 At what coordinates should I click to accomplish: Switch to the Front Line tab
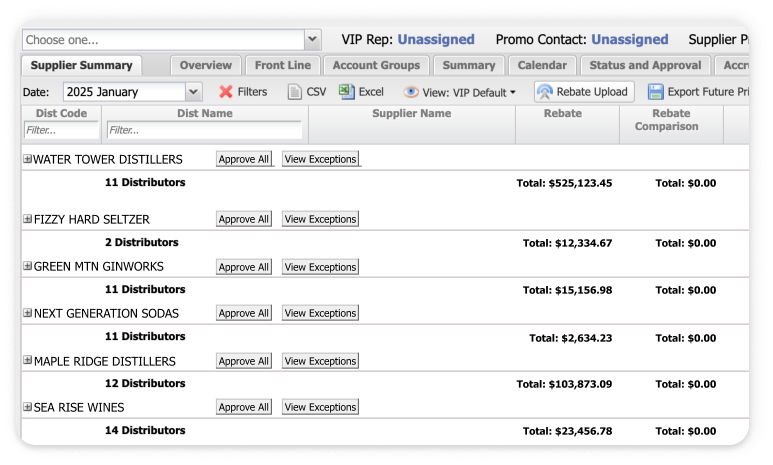click(x=282, y=65)
